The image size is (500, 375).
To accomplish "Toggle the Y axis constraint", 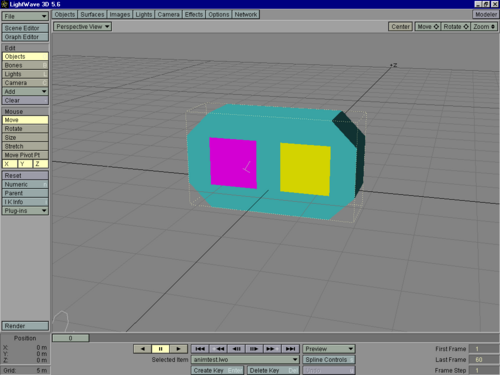I will (25, 164).
